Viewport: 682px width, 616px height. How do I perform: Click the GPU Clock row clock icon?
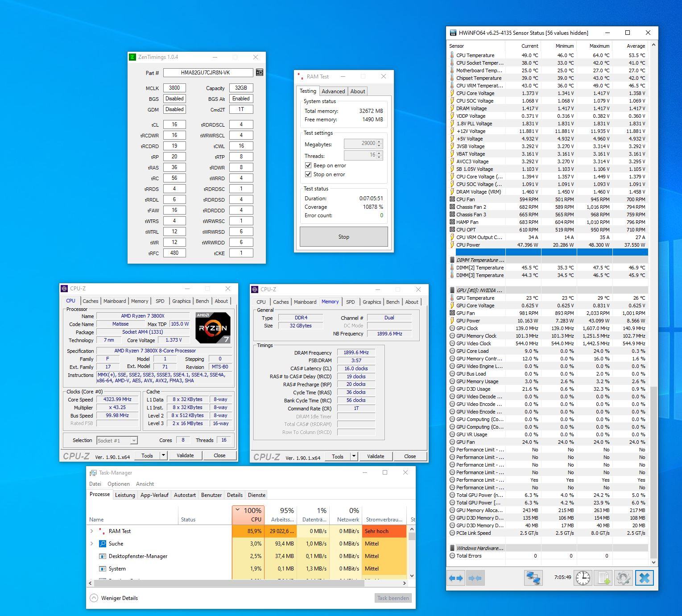(452, 328)
